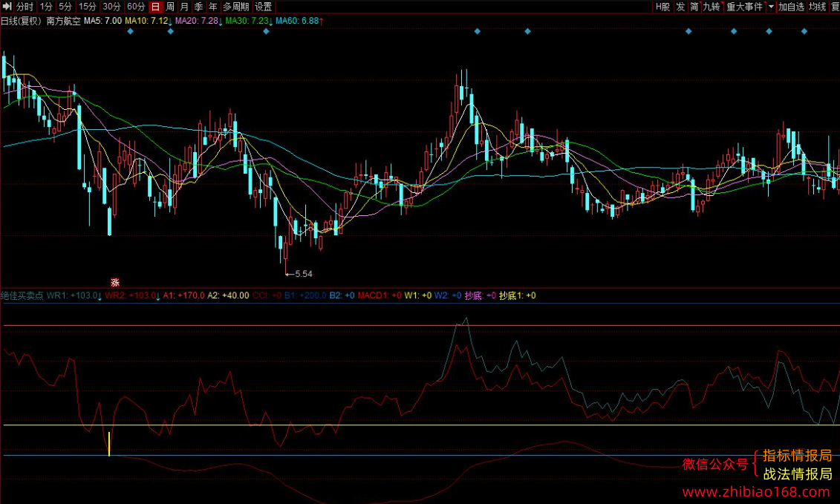Switch to the 季 quarterly chart

pos(199,7)
